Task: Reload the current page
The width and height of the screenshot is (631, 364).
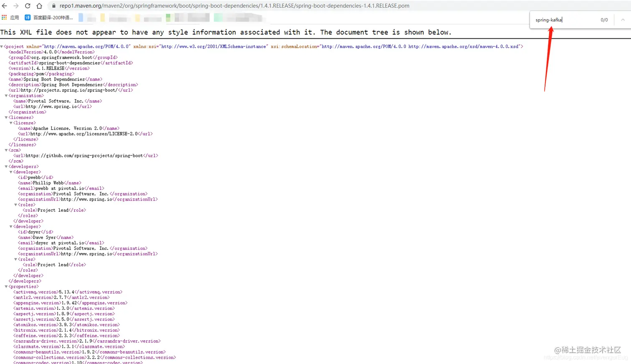Action: coord(28,6)
